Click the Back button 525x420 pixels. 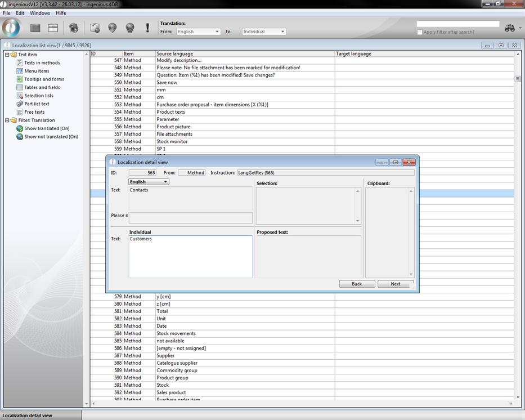(357, 284)
